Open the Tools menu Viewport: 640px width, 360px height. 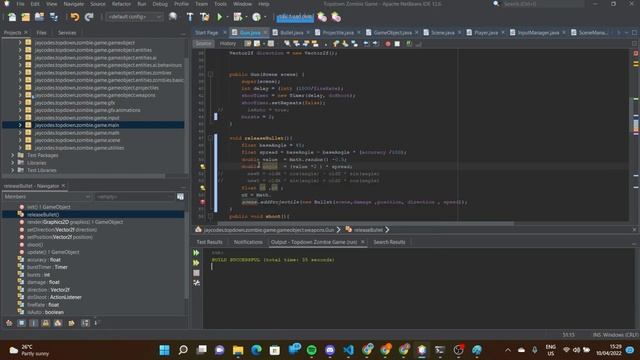(220, 4)
